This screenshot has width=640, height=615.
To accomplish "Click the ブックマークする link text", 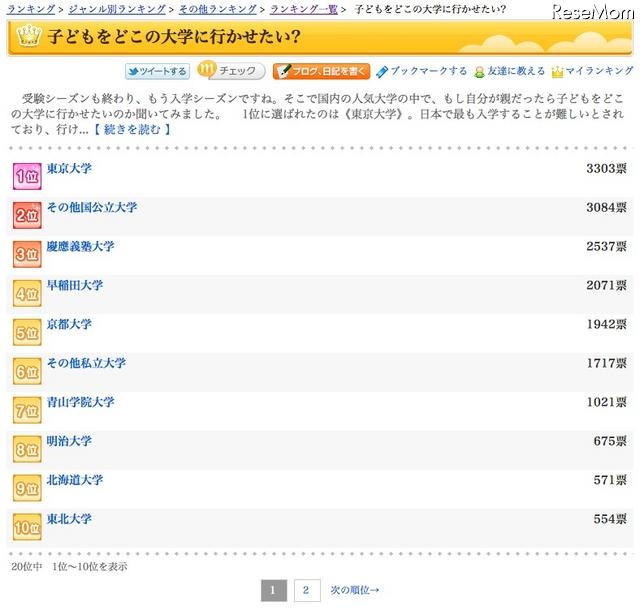I will tap(429, 71).
